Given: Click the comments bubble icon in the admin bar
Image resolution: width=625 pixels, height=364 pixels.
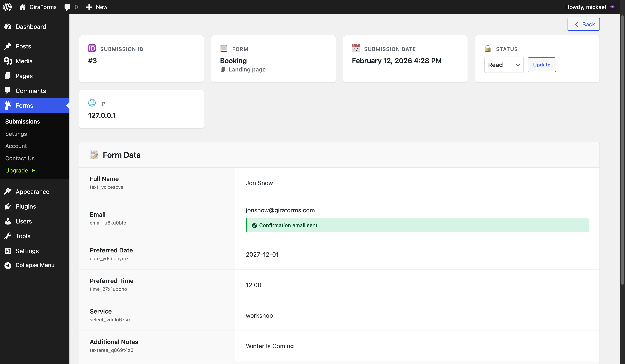Looking at the screenshot, I should pos(68,7).
